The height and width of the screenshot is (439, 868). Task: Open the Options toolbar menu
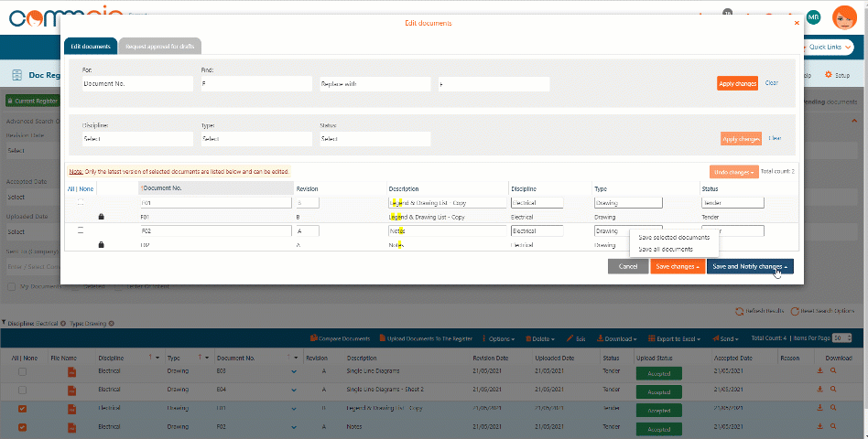tap(498, 339)
